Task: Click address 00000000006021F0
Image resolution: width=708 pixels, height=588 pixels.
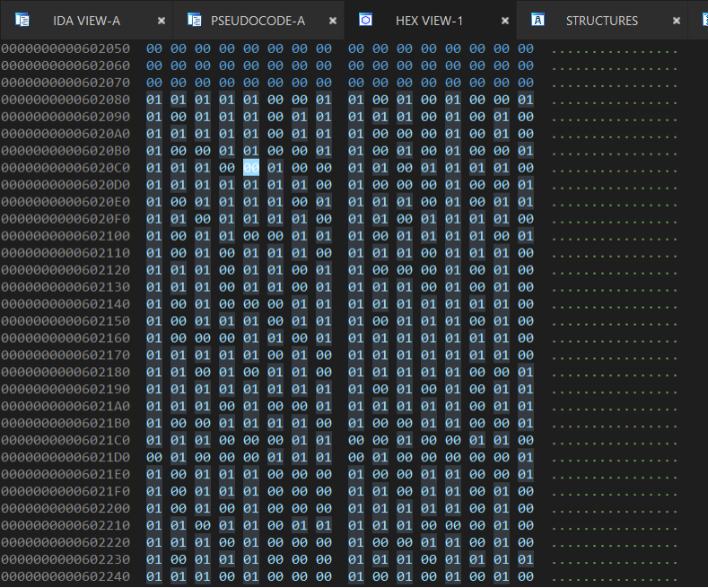Action: 66,491
